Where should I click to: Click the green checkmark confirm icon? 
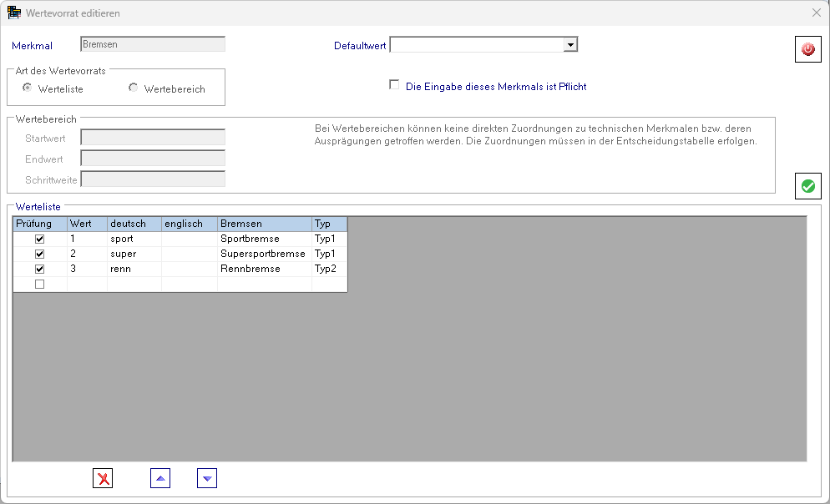pos(807,186)
